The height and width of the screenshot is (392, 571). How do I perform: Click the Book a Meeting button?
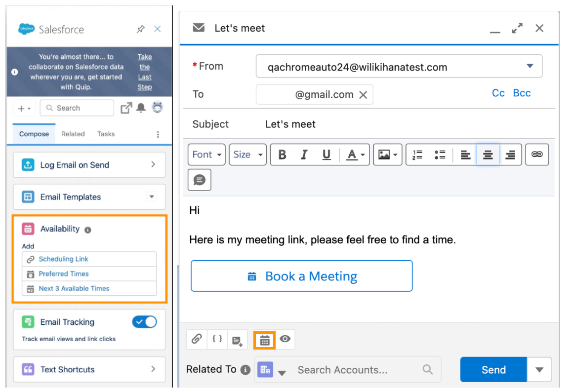tap(301, 276)
